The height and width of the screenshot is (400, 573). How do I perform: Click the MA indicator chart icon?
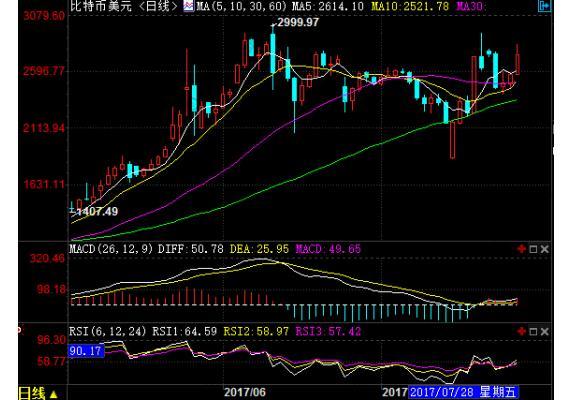coord(189,5)
